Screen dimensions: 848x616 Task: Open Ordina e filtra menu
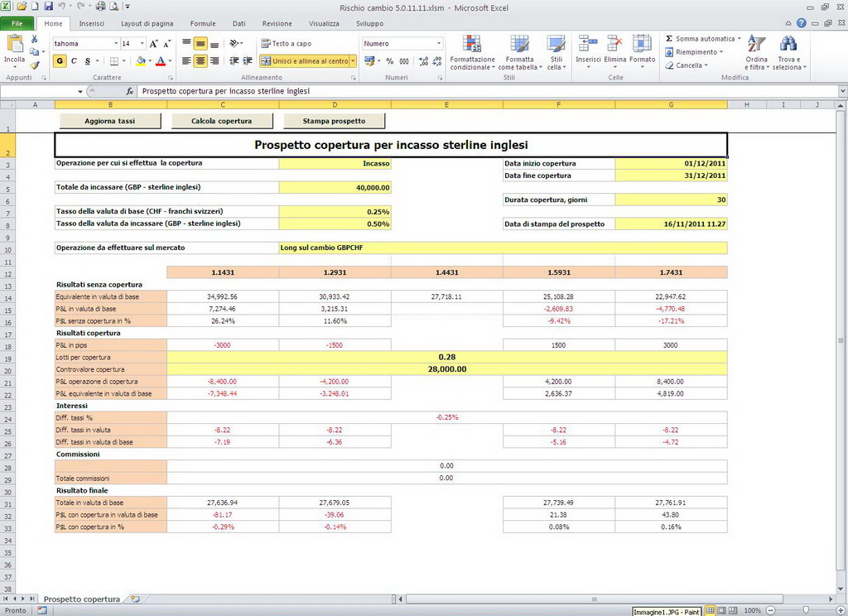tap(757, 52)
